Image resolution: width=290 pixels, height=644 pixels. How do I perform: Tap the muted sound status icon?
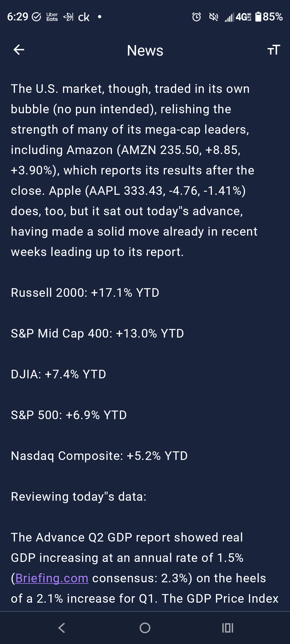click(x=213, y=17)
